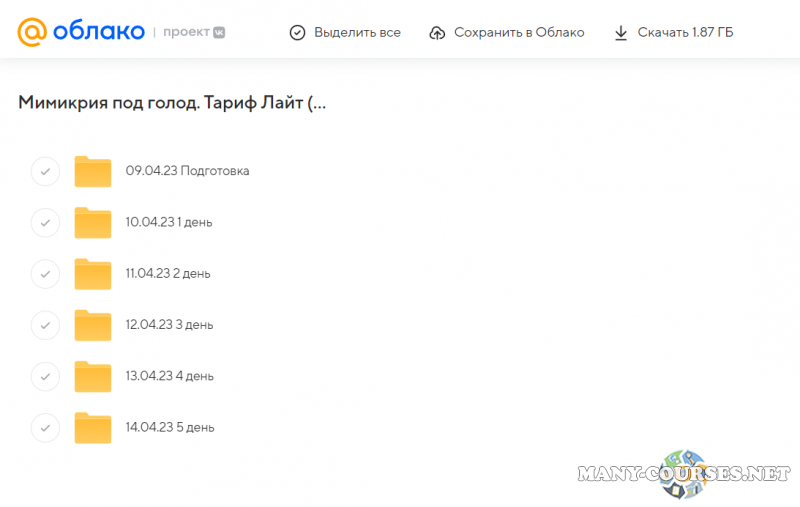The width and height of the screenshot is (800, 507).
Task: Check the 13.04.23 4 день checkbox
Action: [x=45, y=377]
